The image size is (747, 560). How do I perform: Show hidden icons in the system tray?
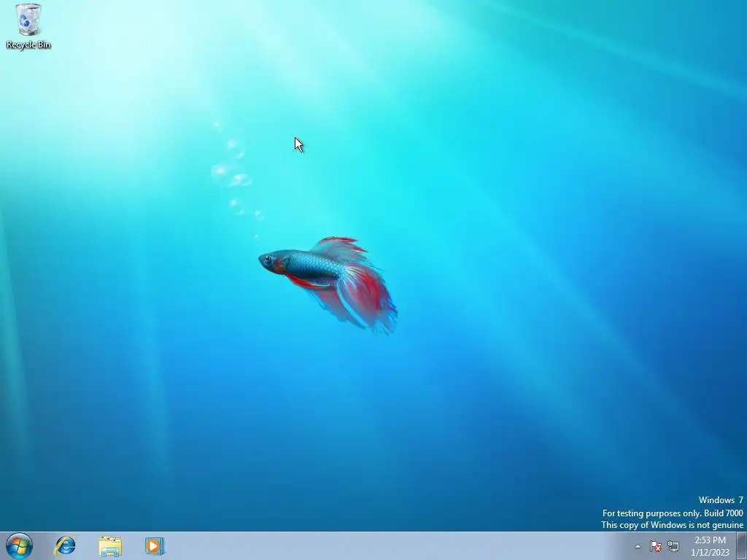tap(638, 546)
